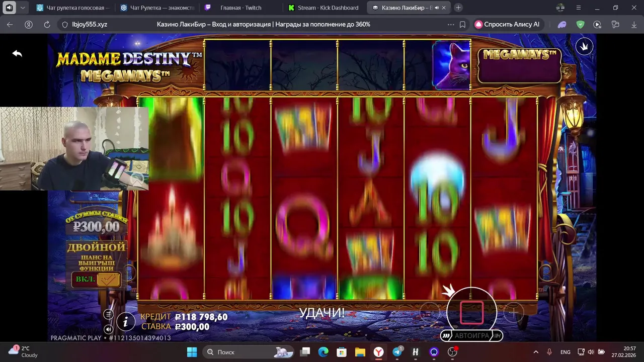Open Microsoft Store from the taskbar
The height and width of the screenshot is (362, 644).
click(x=342, y=352)
